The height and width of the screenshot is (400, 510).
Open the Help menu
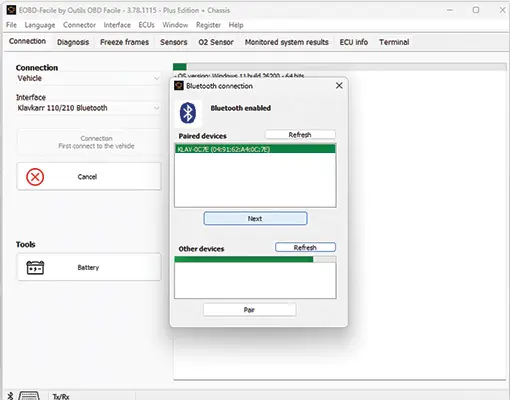(x=236, y=25)
